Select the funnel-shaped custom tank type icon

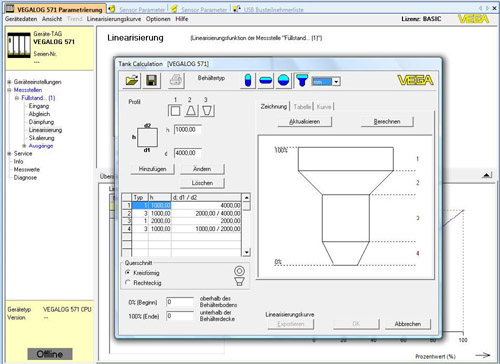(302, 80)
